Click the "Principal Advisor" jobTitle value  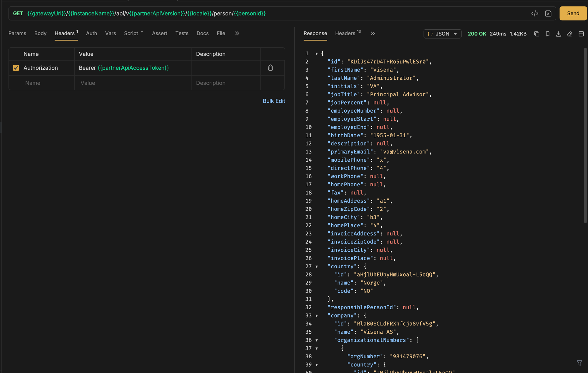[x=398, y=94]
